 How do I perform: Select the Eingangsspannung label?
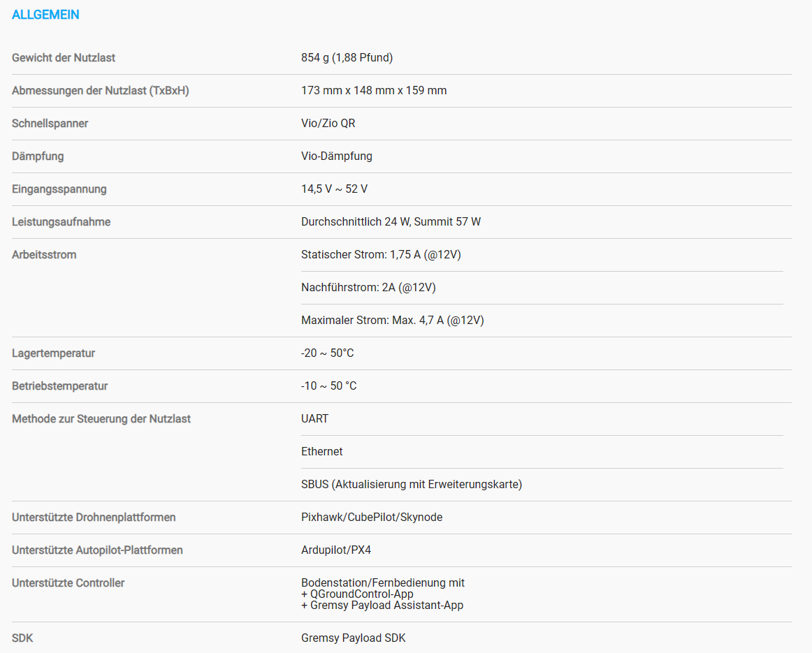point(59,189)
